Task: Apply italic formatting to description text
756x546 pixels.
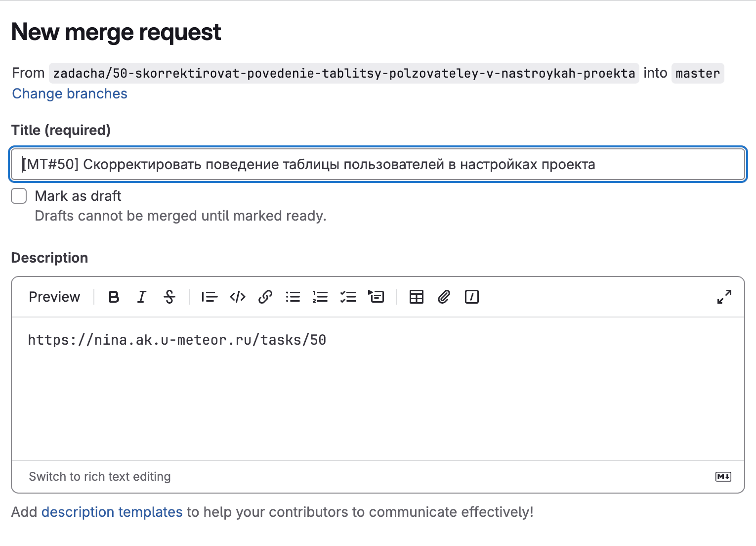Action: (x=141, y=297)
